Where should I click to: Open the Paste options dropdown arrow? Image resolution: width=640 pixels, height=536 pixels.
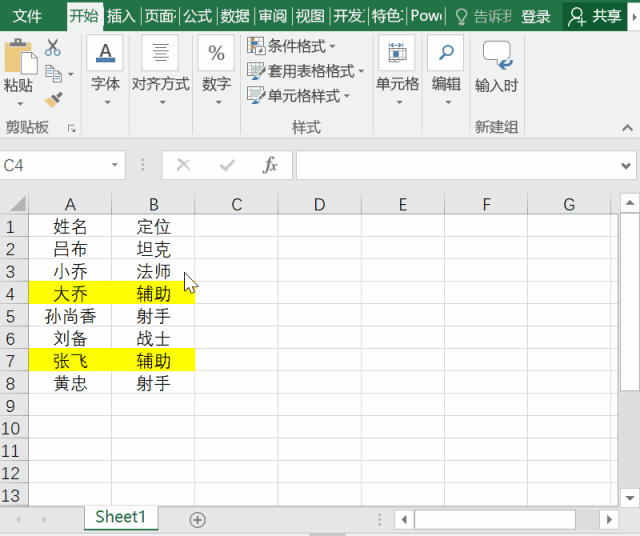click(20, 104)
